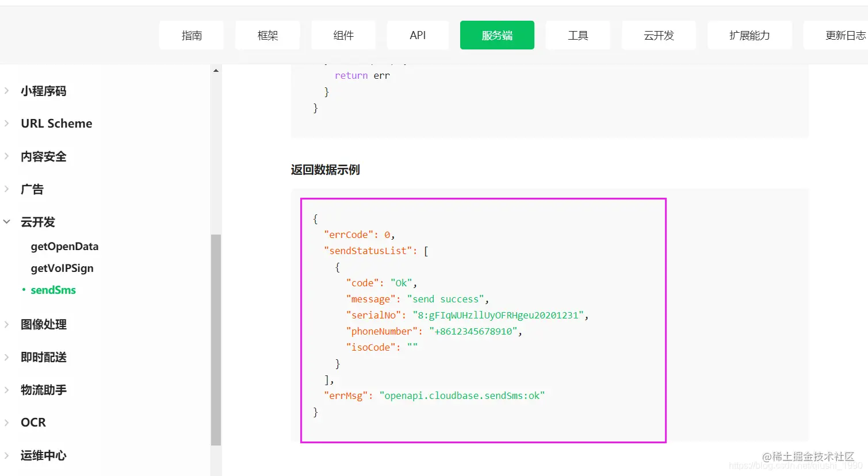Expand the OCR chevron
Image resolution: width=868 pixels, height=476 pixels.
pyautogui.click(x=7, y=423)
